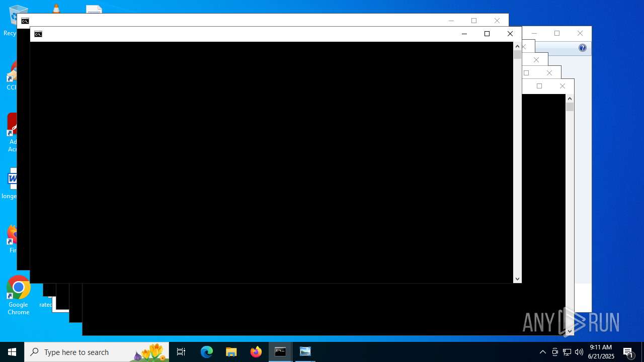Launch Firefox from the taskbar
The image size is (644, 362).
coord(256,352)
